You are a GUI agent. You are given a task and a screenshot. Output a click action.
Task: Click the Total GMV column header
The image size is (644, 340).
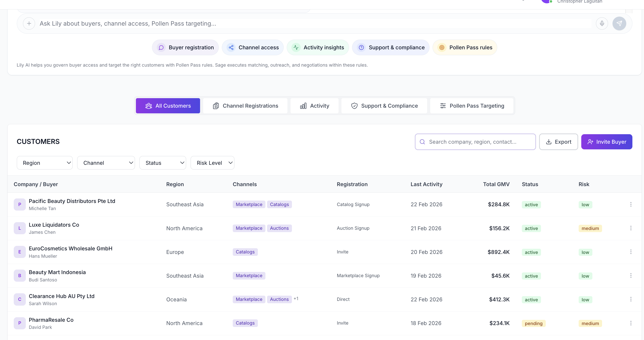[496, 184]
